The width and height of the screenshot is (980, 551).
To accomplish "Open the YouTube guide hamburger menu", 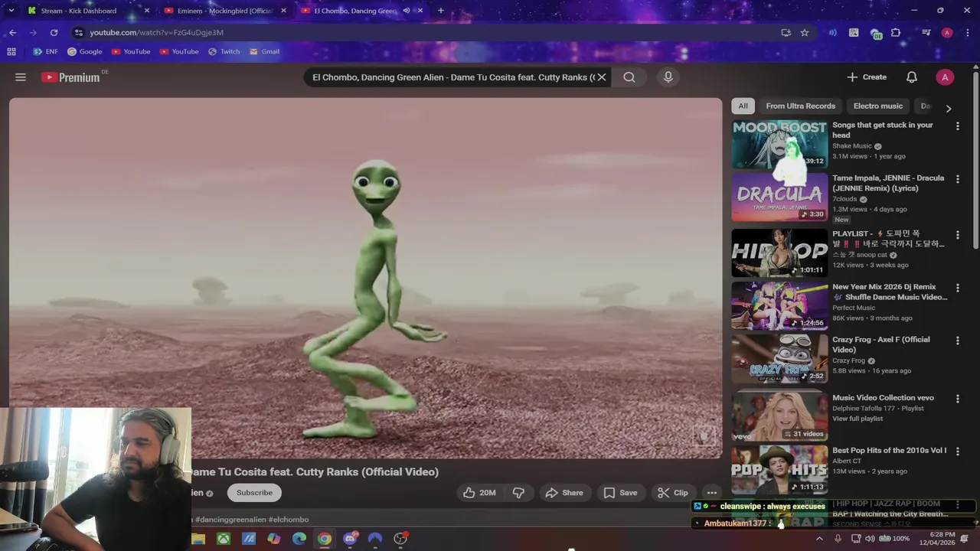I will pos(21,77).
